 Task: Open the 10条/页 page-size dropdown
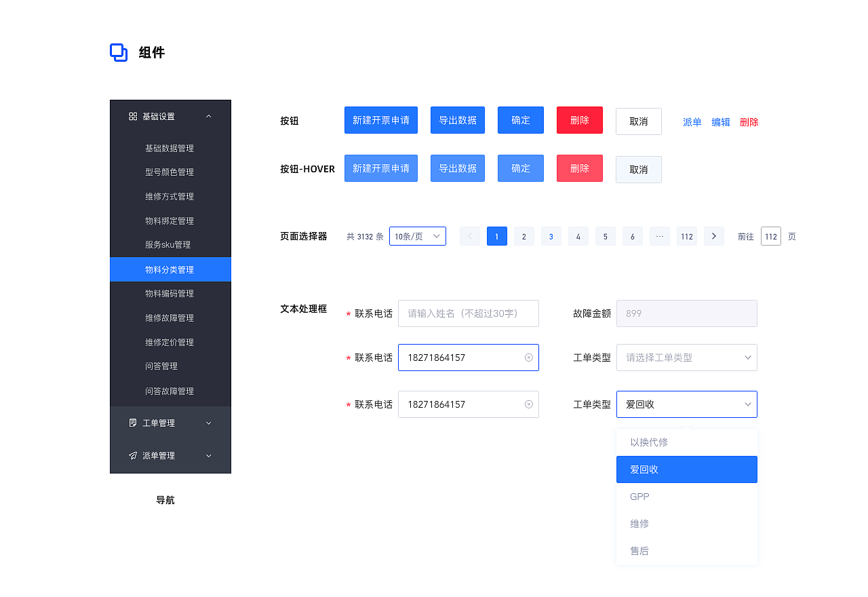pyautogui.click(x=417, y=235)
